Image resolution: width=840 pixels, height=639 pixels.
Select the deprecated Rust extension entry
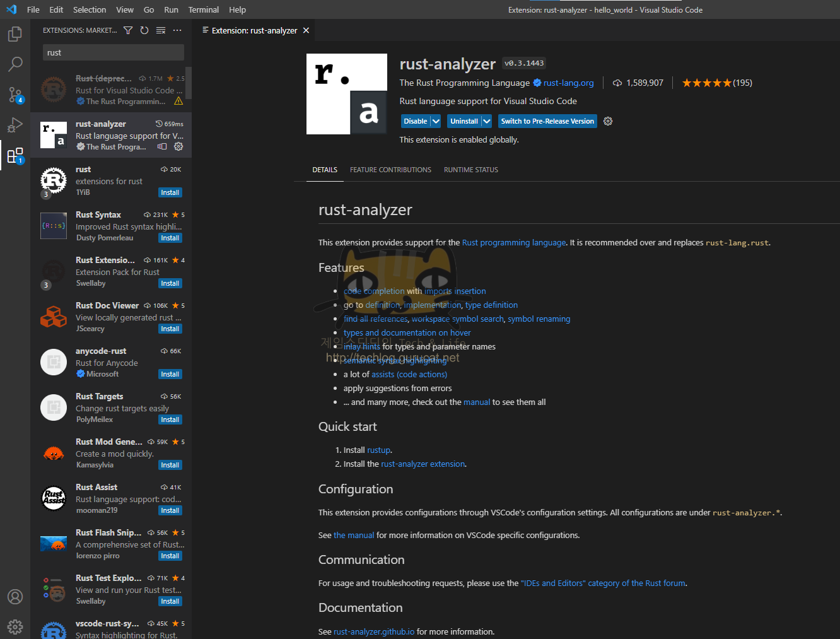111,90
